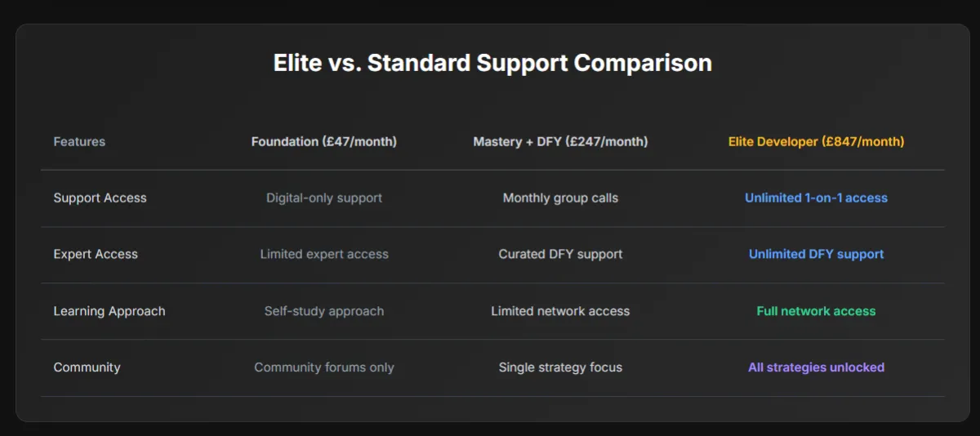Screen dimensions: 980x436
Task: Select the Features column header
Action: [79, 142]
